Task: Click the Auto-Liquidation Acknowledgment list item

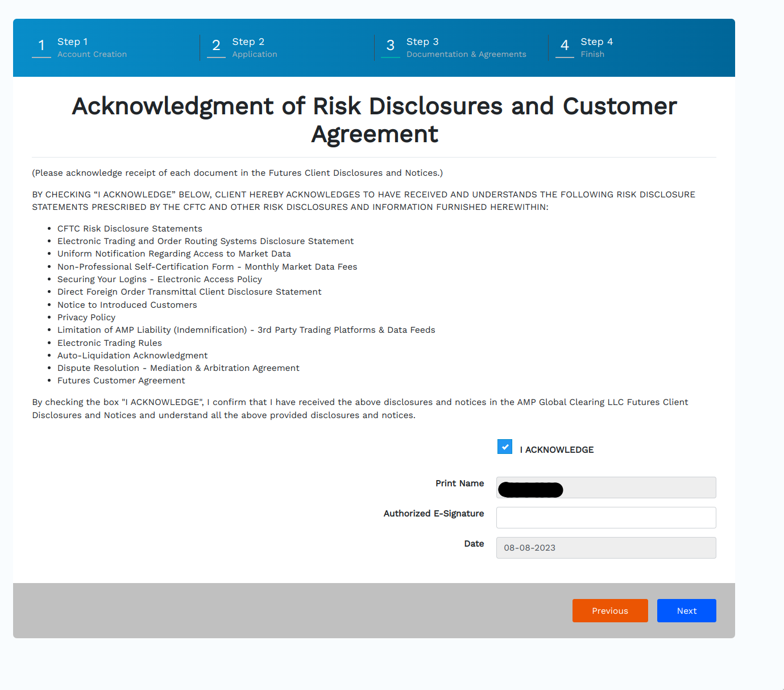Action: click(x=132, y=356)
